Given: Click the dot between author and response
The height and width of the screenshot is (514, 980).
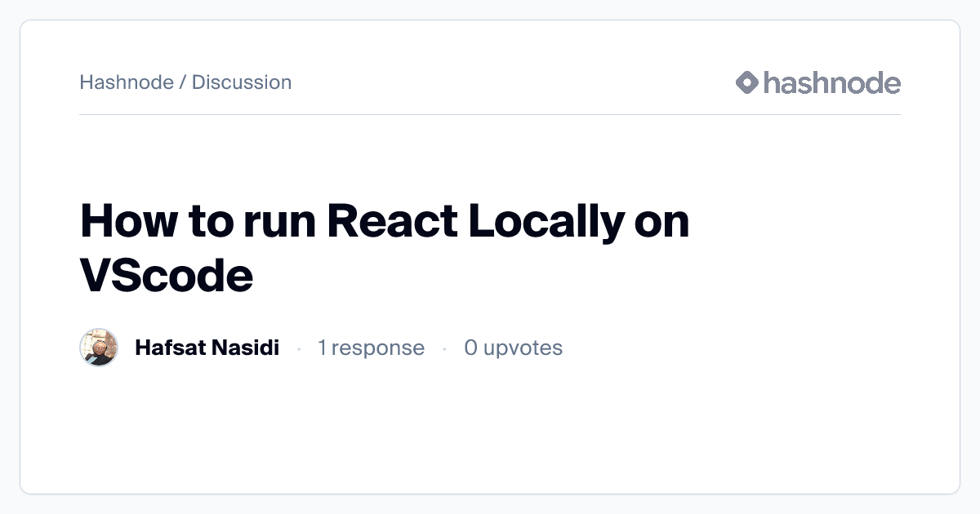Looking at the screenshot, I should pyautogui.click(x=299, y=349).
